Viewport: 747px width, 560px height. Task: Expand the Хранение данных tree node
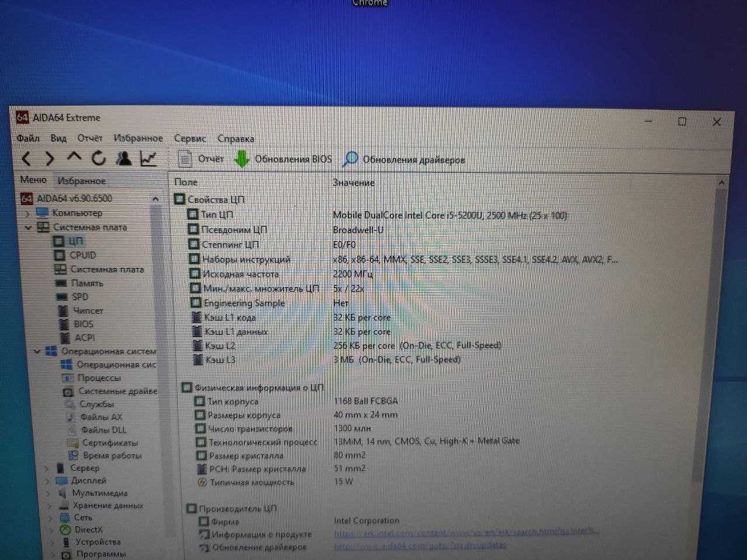click(x=48, y=506)
